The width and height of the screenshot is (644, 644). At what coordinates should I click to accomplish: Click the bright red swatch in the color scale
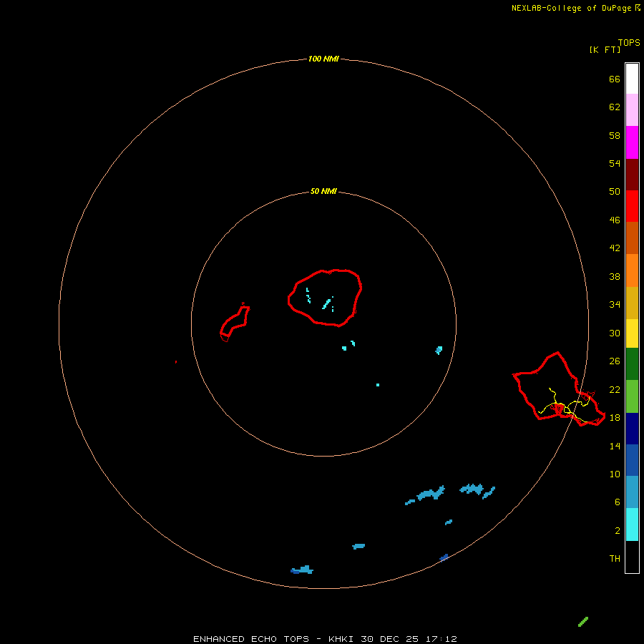pos(632,206)
